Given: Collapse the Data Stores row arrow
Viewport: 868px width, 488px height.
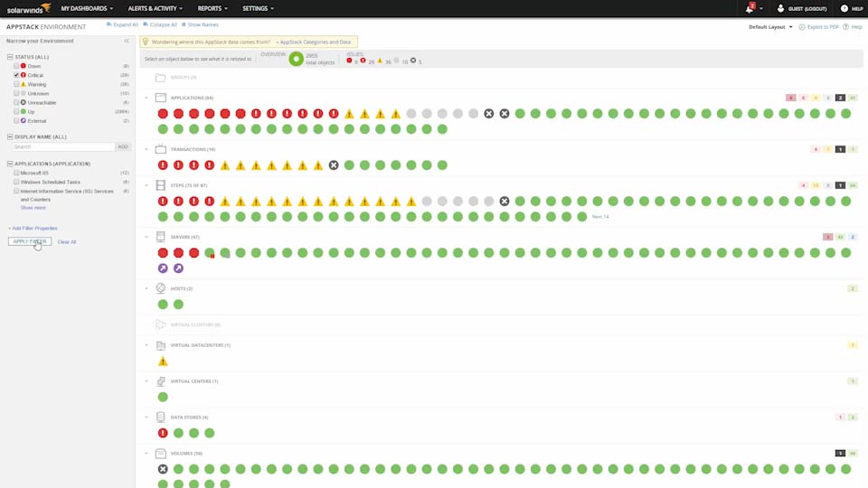Looking at the screenshot, I should click(146, 418).
